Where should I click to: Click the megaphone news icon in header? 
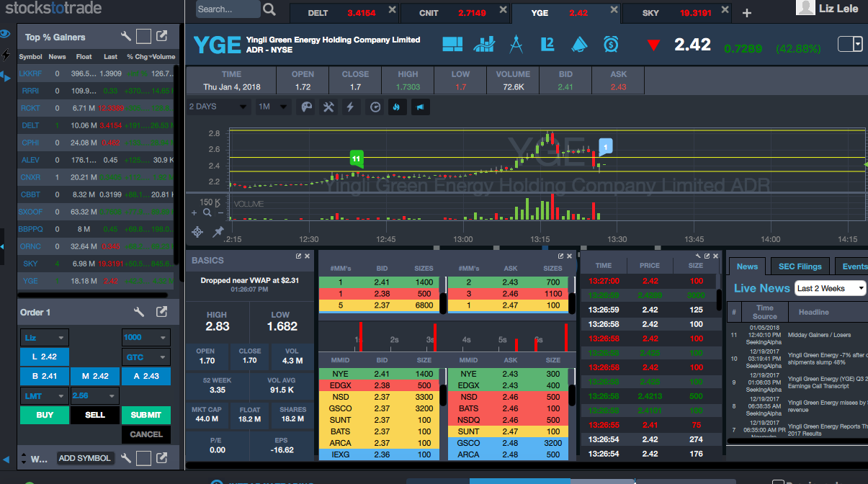pos(578,45)
